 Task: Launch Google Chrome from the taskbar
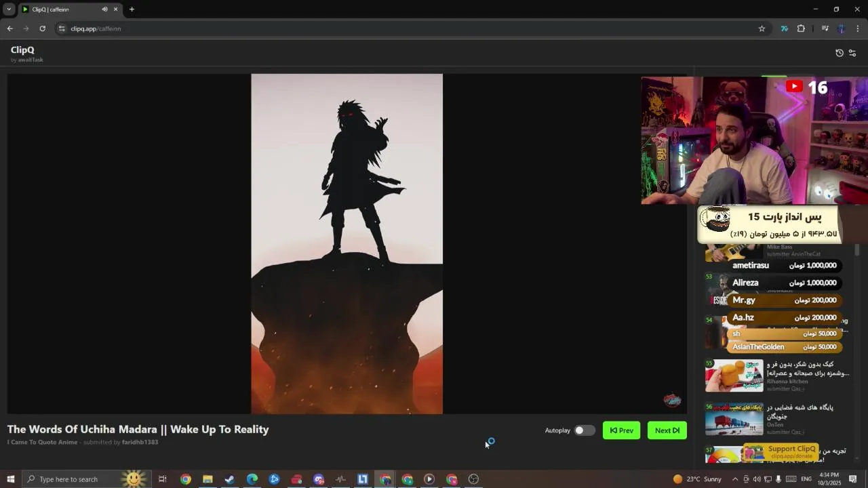click(185, 479)
